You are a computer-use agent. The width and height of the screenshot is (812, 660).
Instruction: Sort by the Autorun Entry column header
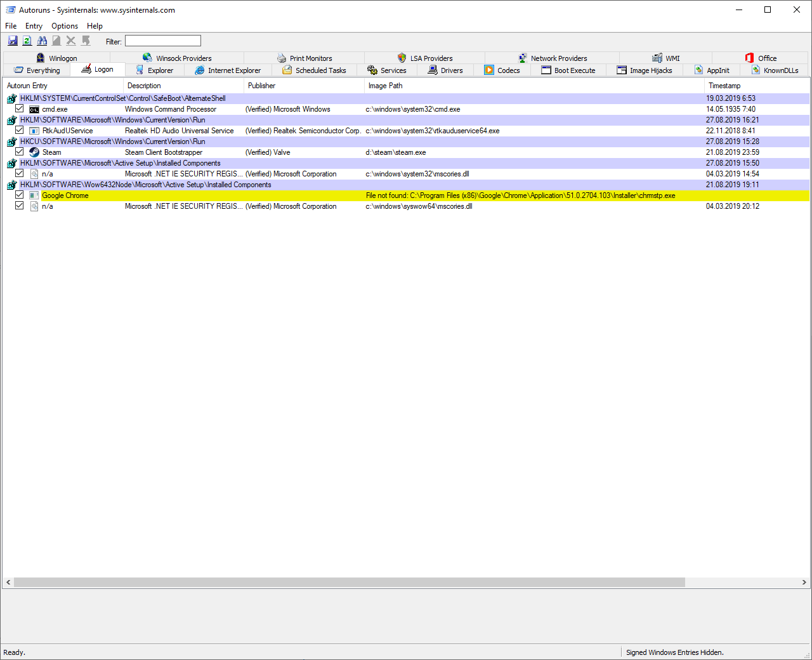pyautogui.click(x=63, y=86)
